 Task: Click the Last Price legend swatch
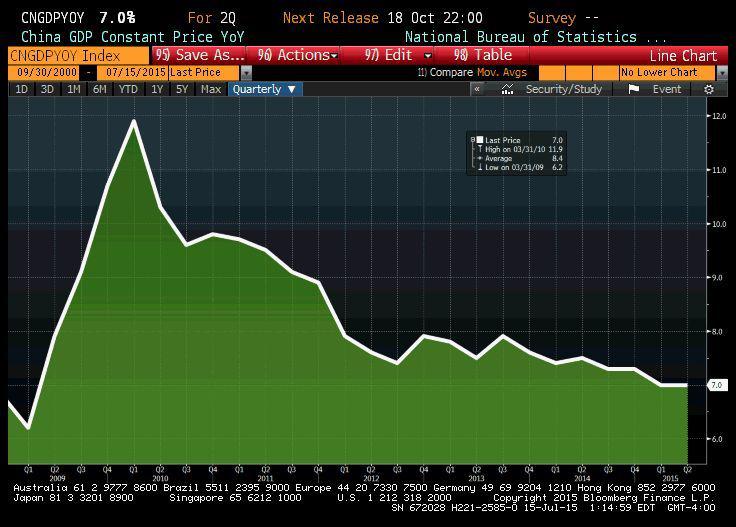point(480,140)
